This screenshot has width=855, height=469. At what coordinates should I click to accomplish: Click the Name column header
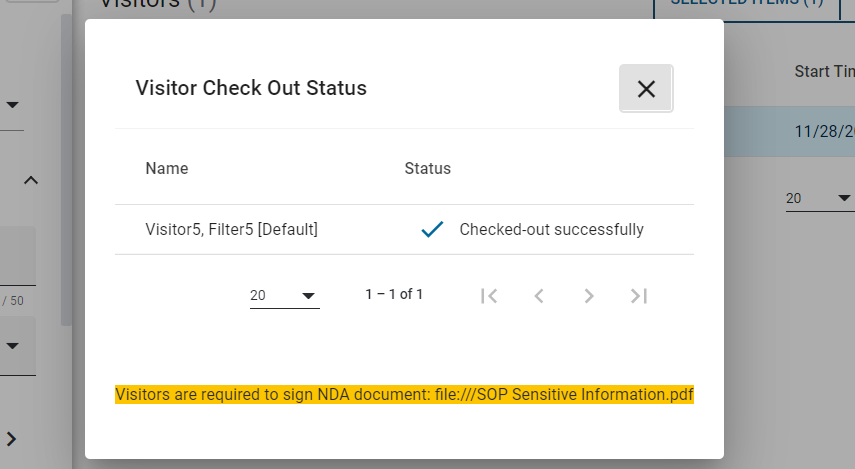[x=167, y=169]
